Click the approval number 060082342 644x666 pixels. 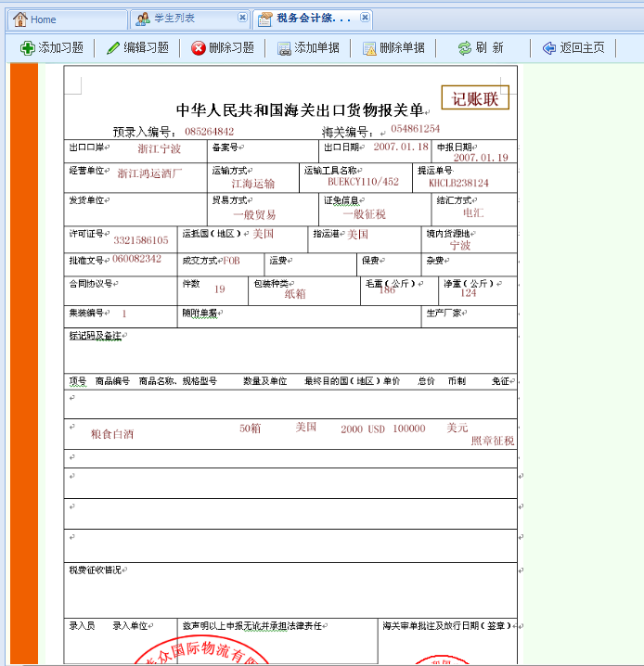(136, 259)
